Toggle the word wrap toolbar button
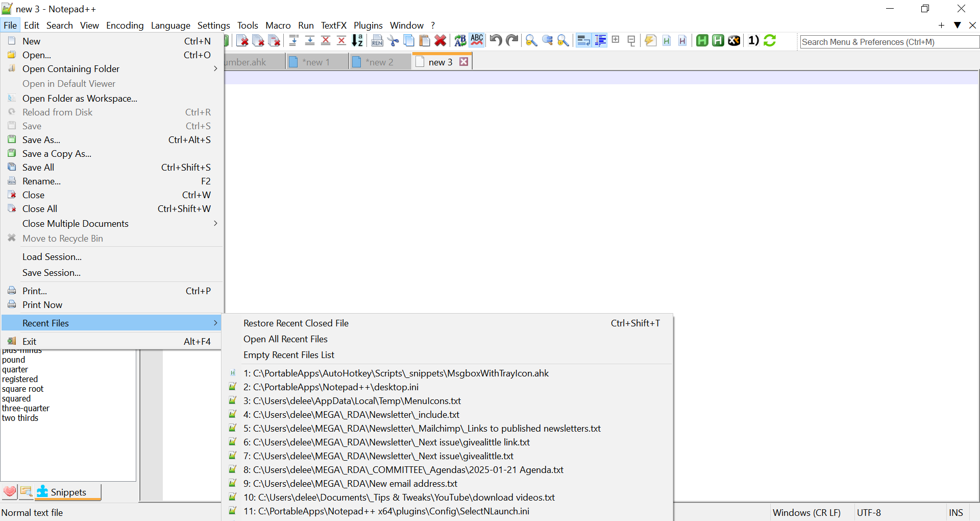The height and width of the screenshot is (521, 980). (583, 41)
